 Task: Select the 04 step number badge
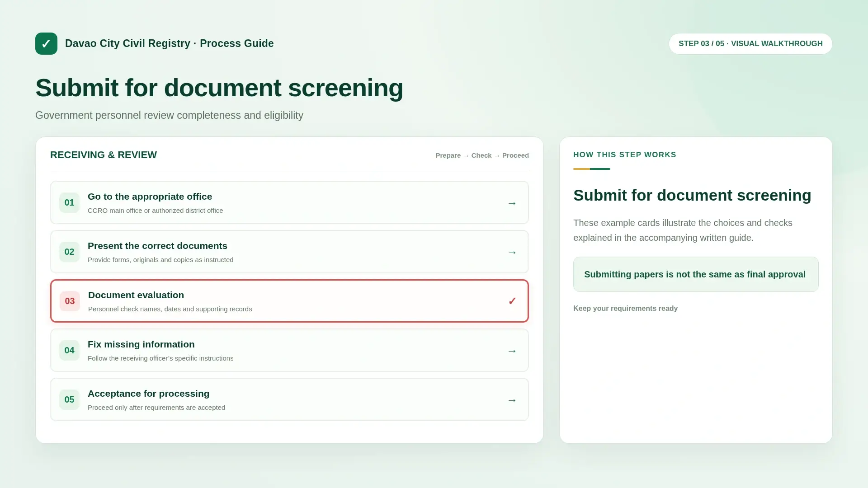[69, 350]
